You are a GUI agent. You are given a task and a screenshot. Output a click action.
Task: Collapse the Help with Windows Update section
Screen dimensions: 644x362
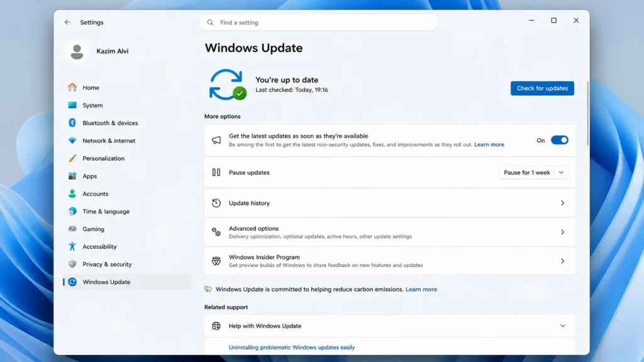[563, 326]
